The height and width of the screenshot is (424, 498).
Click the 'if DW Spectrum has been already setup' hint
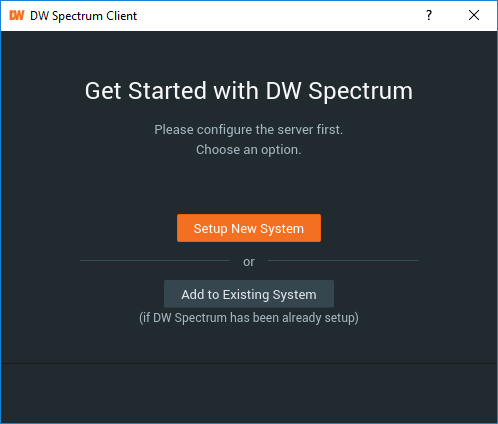click(x=249, y=318)
